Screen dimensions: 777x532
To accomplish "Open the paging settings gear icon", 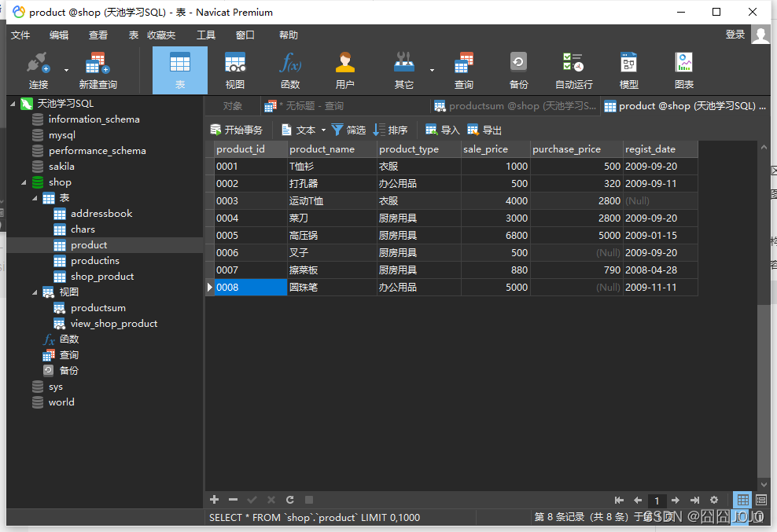I will [713, 501].
